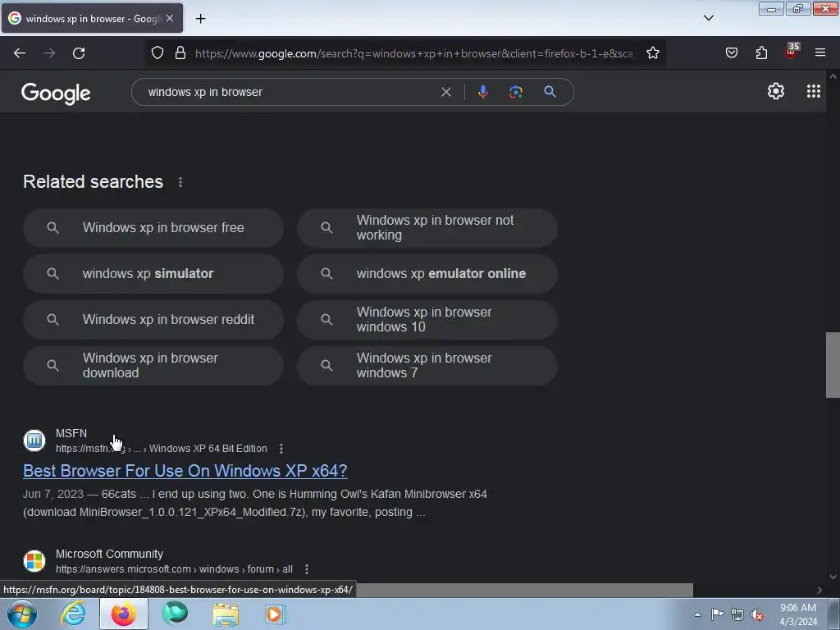Open the tracking protection shield icon

click(x=157, y=53)
